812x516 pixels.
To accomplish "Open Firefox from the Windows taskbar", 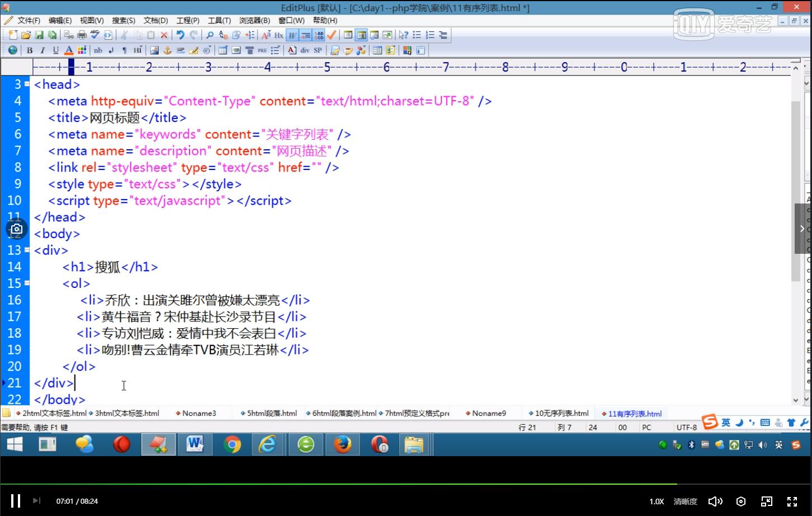I will pyautogui.click(x=342, y=444).
